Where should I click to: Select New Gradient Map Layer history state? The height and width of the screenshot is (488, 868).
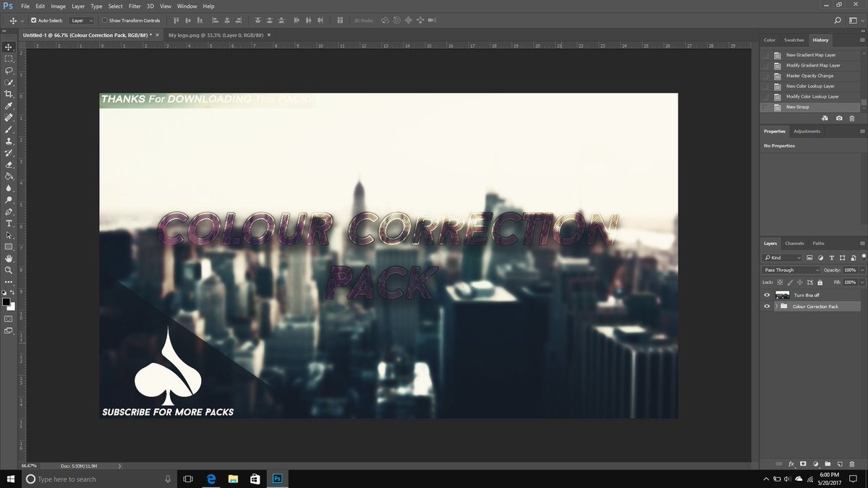point(811,55)
